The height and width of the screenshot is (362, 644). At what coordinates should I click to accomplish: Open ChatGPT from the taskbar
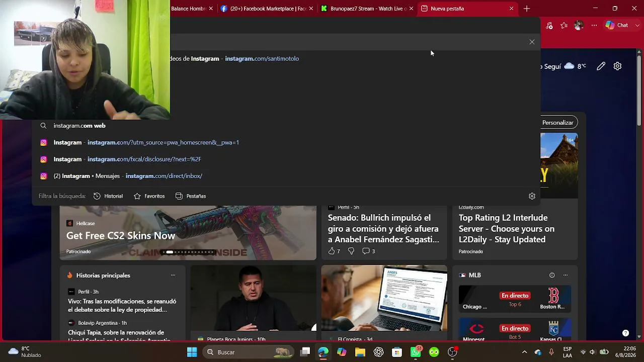point(379,352)
